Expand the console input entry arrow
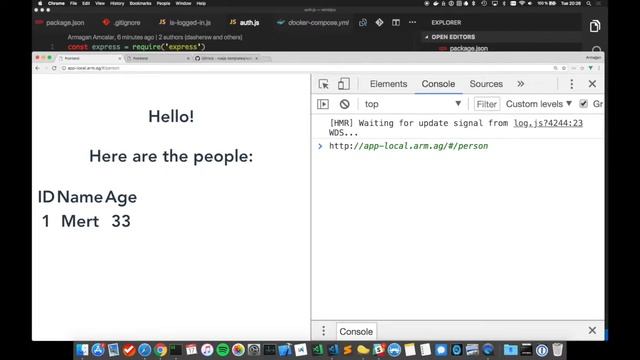 click(320, 146)
